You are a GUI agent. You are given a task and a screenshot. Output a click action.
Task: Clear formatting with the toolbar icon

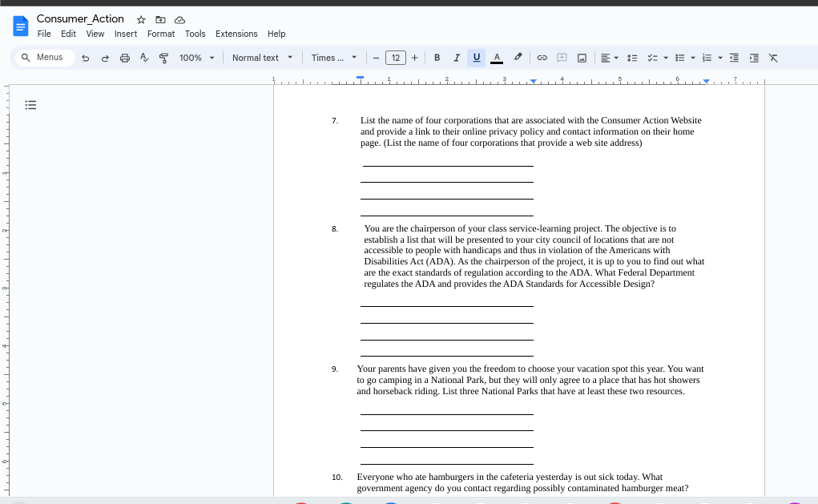772,58
